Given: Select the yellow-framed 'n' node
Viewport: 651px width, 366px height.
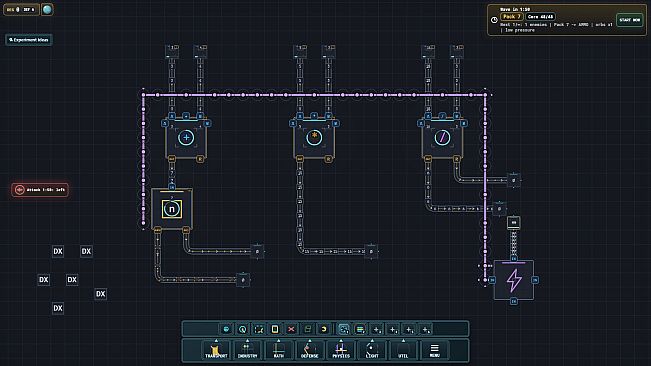Looking at the screenshot, I should [x=172, y=209].
